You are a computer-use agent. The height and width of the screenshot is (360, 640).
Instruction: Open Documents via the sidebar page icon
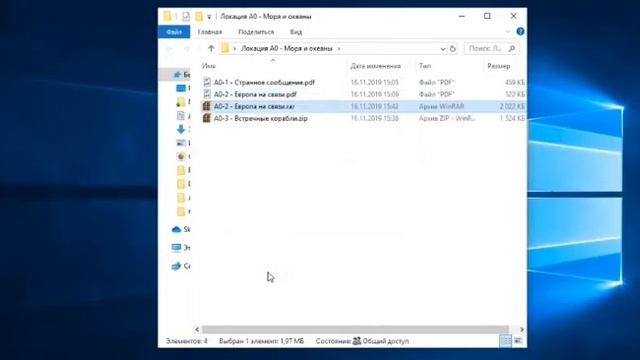181,116
